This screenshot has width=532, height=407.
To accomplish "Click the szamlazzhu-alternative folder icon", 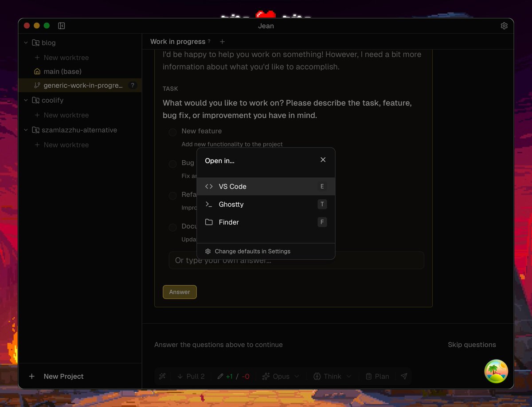I will coord(35,130).
